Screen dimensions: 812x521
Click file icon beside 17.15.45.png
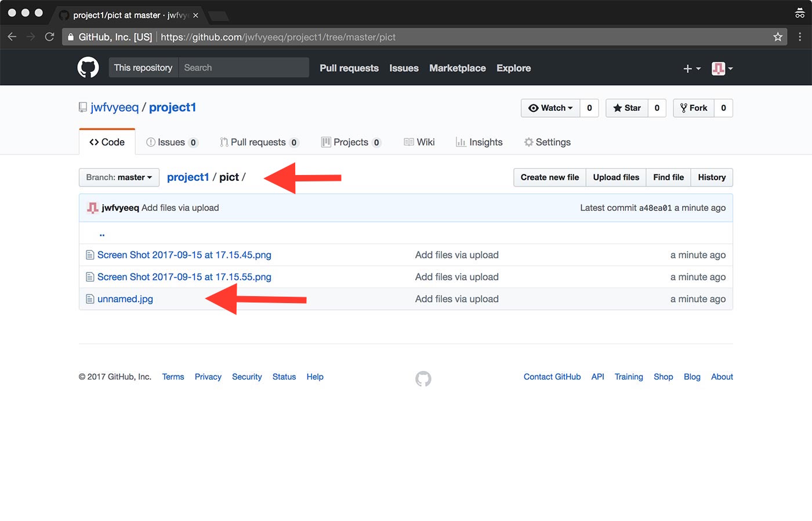point(90,255)
